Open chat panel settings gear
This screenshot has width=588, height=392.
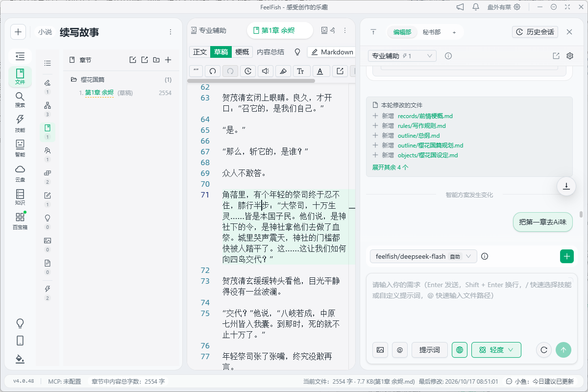[x=570, y=56]
